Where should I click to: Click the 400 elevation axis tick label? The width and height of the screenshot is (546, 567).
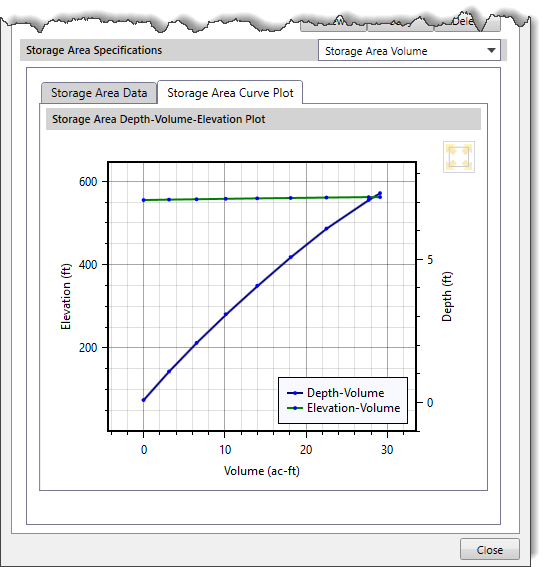(88, 265)
